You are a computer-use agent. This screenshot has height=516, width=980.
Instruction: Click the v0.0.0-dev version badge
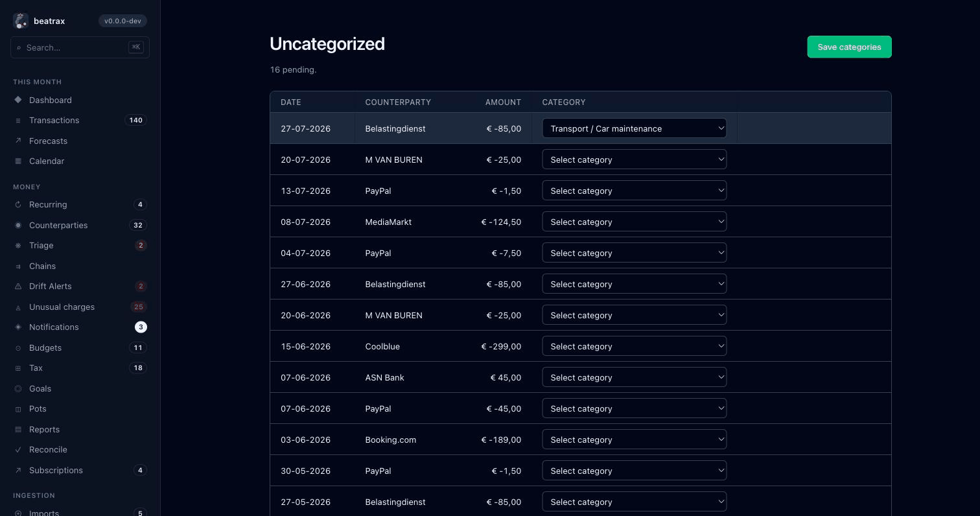[122, 21]
